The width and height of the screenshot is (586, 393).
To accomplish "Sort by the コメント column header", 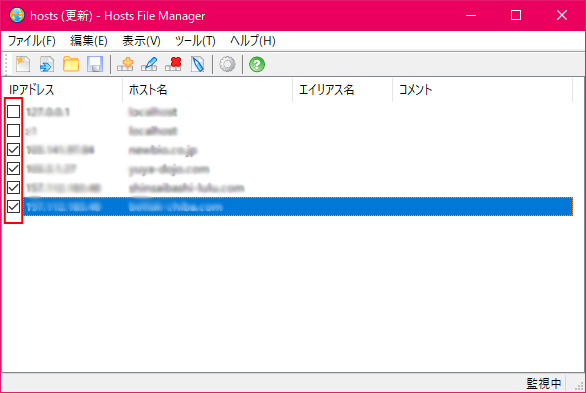I will pos(482,90).
